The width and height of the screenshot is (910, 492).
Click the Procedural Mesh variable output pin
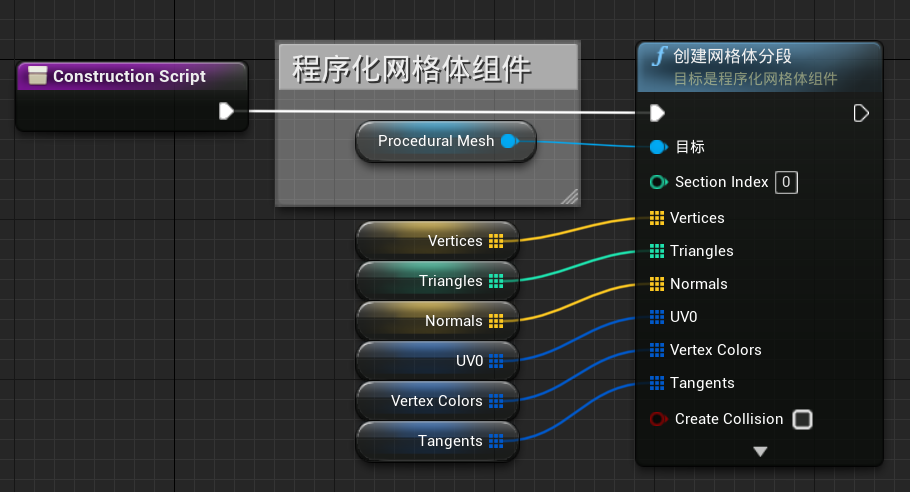point(510,141)
